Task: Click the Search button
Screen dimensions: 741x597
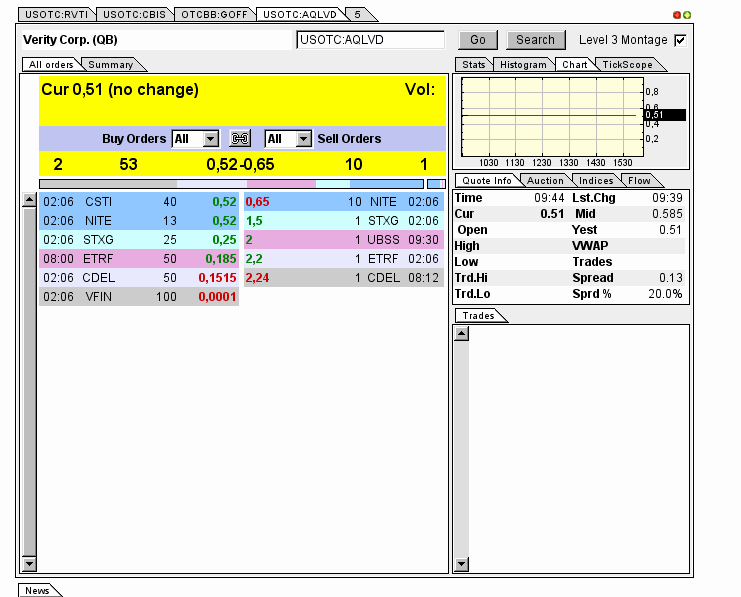Action: (535, 40)
